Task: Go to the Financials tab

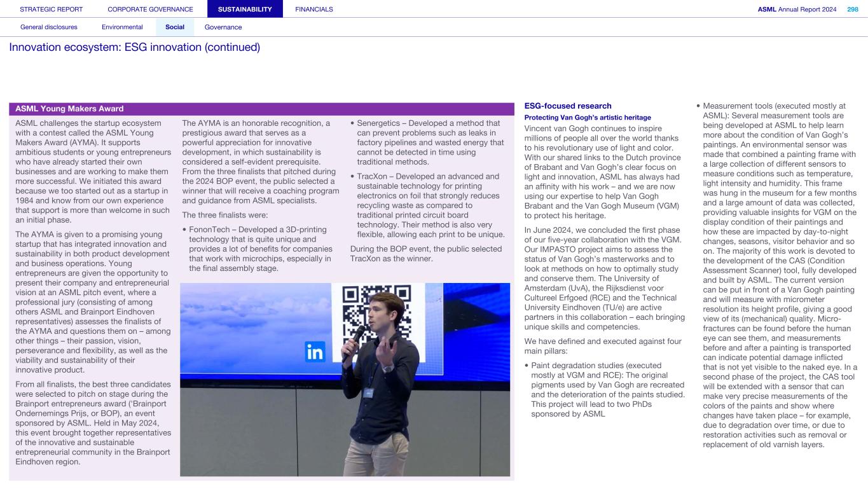Action: click(x=314, y=9)
